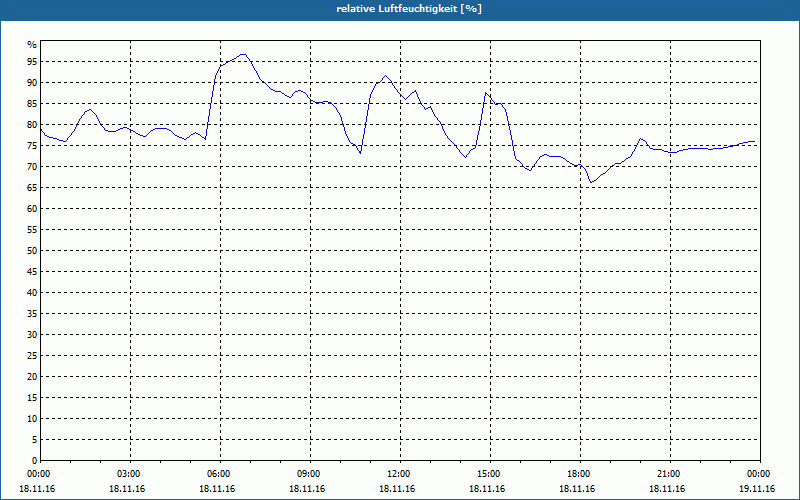This screenshot has height=500, width=800.
Task: Select the 30 y-axis label
Action: 32,335
